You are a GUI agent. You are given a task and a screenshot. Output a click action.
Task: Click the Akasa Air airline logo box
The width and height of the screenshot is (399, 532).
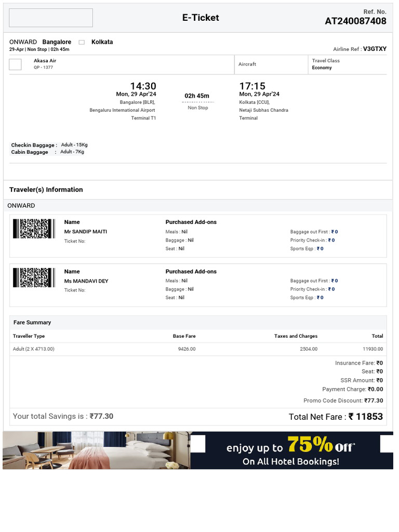[x=16, y=64]
